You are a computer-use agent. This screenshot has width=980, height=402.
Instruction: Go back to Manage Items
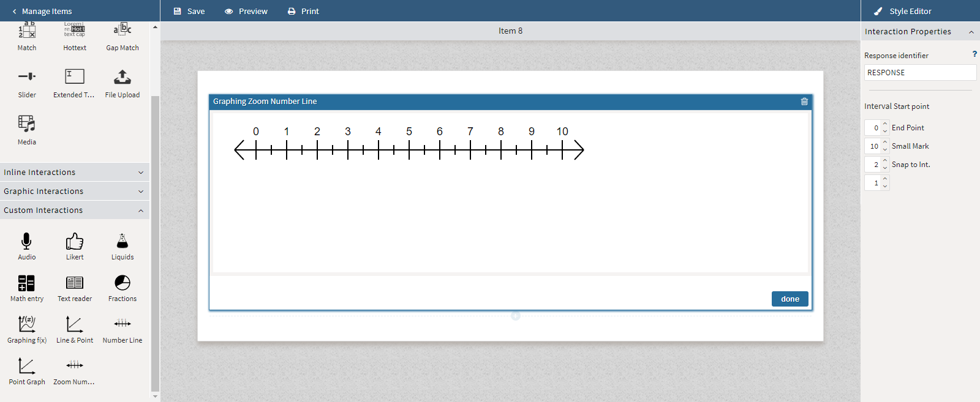point(42,11)
